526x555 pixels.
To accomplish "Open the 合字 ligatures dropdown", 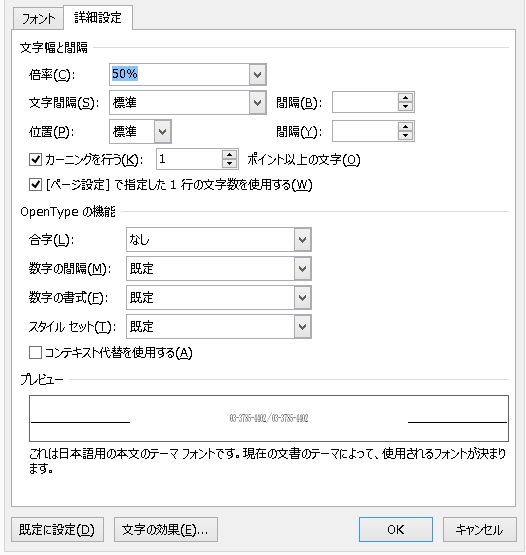I will [302, 240].
